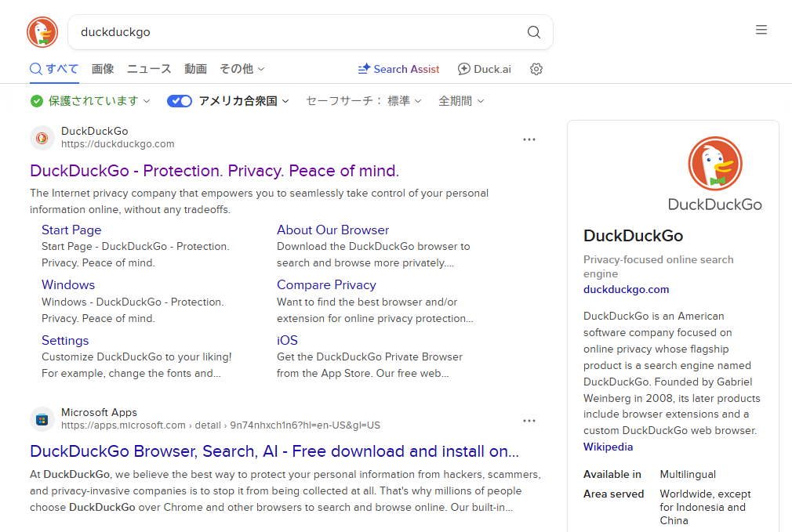Click the Microsoft Apps favicon
Image resolution: width=792 pixels, height=532 pixels.
[x=42, y=419]
